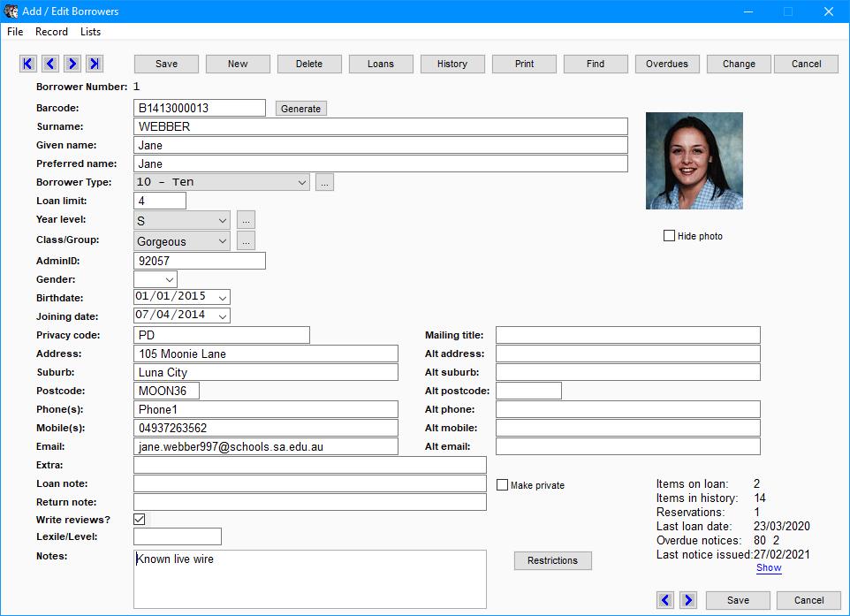Viewport: 850px width, 616px height.
Task: Open Year level ellipsis browse button
Action: click(x=246, y=220)
